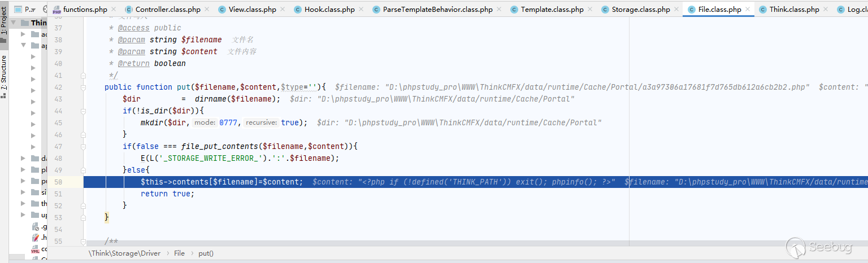This screenshot has width=868, height=263.
Task: Expand the 'pl' folder in project tree
Action: click(x=23, y=170)
